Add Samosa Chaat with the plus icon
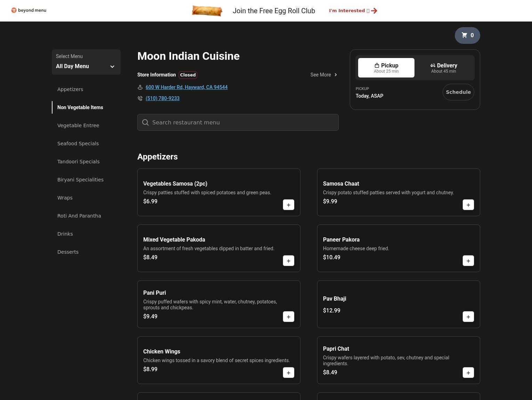Image resolution: width=532 pixels, height=400 pixels. (468, 205)
